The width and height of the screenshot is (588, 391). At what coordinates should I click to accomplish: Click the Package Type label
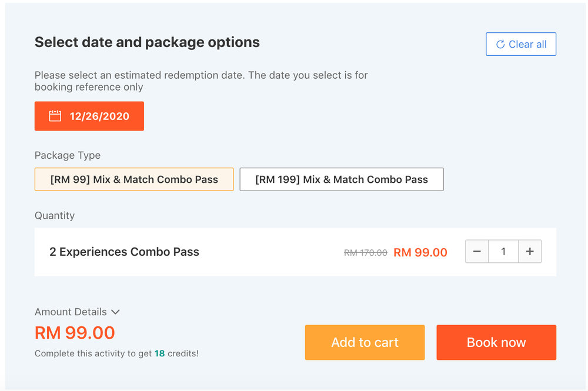(x=68, y=155)
